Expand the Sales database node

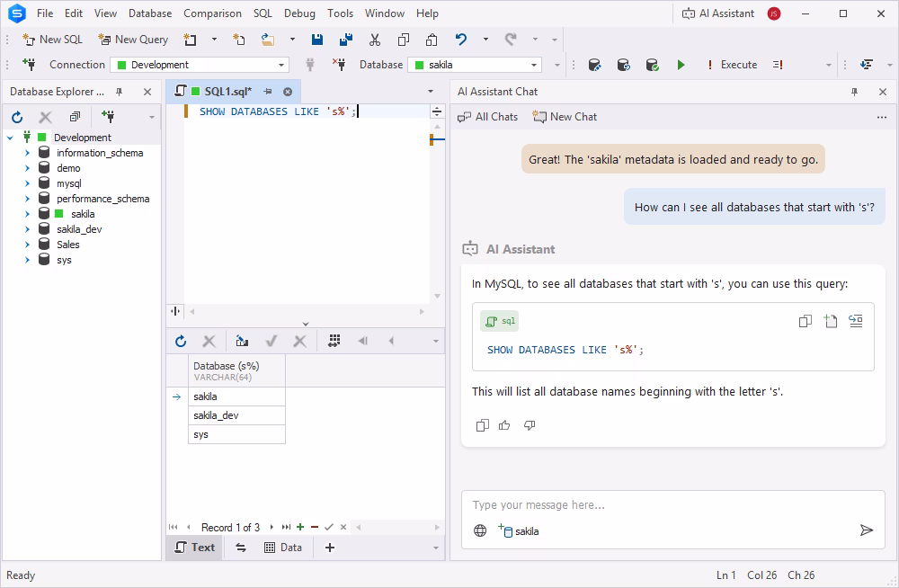tap(28, 245)
